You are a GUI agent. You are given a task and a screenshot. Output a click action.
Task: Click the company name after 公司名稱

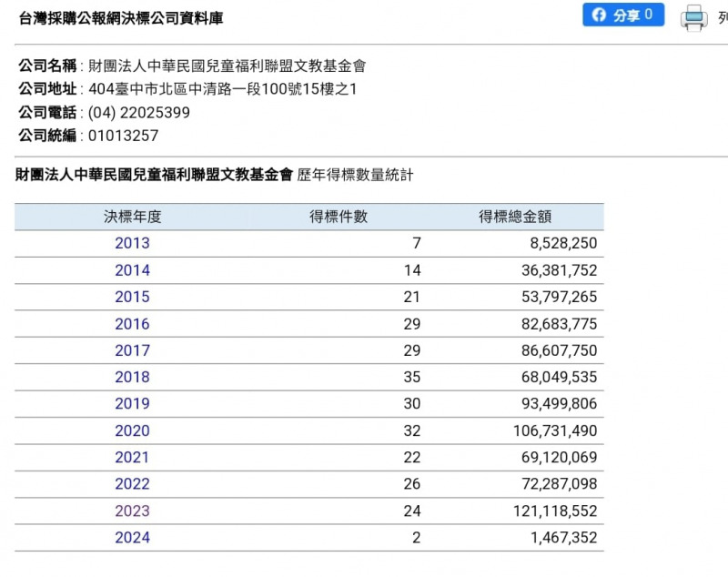click(x=227, y=66)
